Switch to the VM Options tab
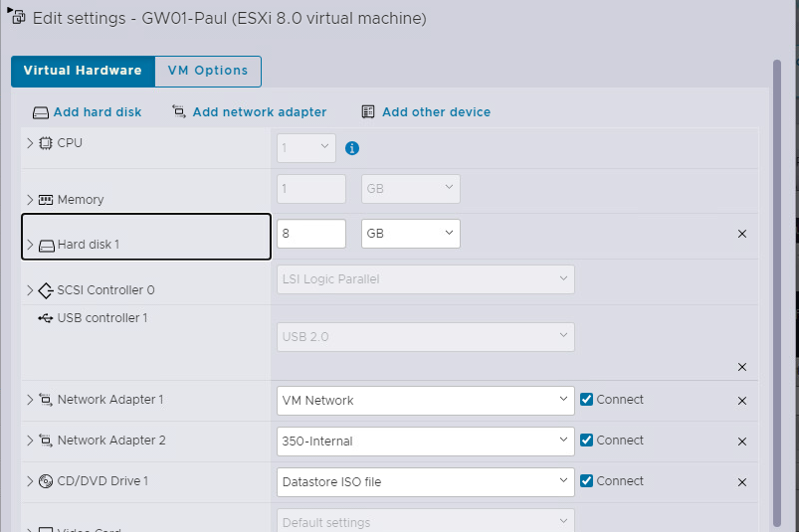799x532 pixels. click(207, 71)
